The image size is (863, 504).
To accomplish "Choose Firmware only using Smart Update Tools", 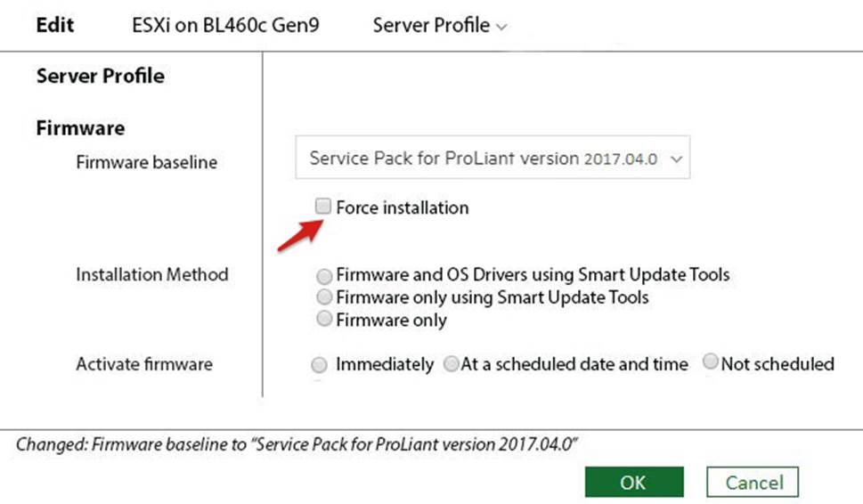I will pos(325,297).
